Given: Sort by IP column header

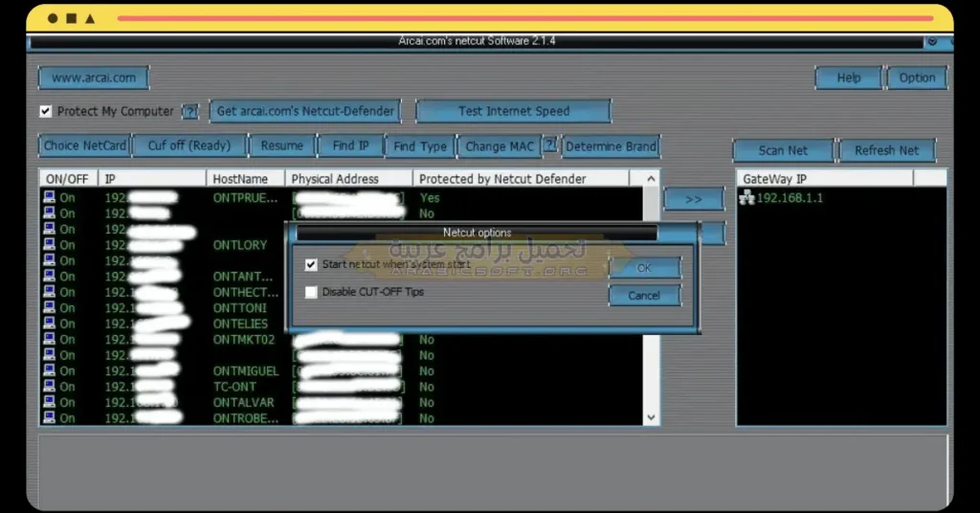Looking at the screenshot, I should click(x=152, y=179).
